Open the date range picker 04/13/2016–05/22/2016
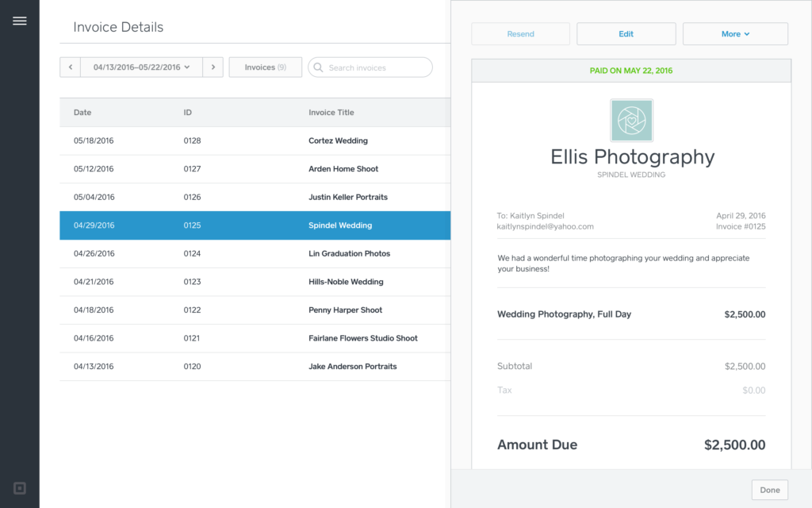This screenshot has width=812, height=508. point(141,67)
